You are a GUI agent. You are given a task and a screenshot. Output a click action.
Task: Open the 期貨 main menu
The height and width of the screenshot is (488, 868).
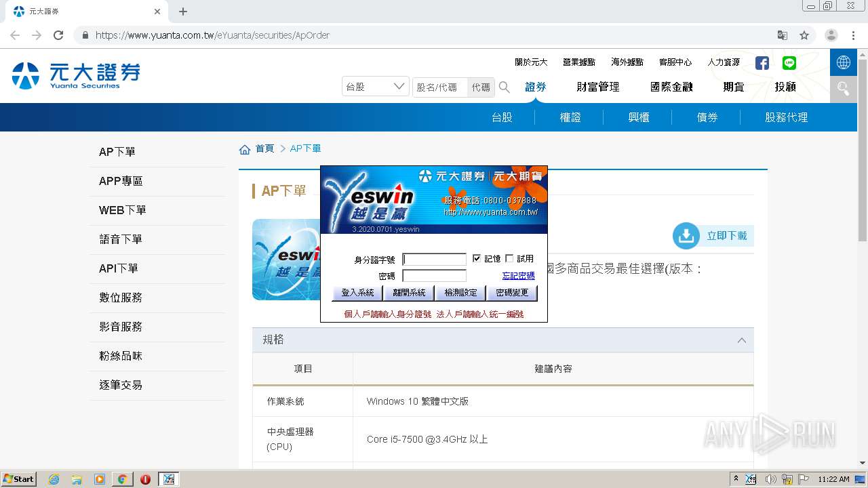coord(734,87)
